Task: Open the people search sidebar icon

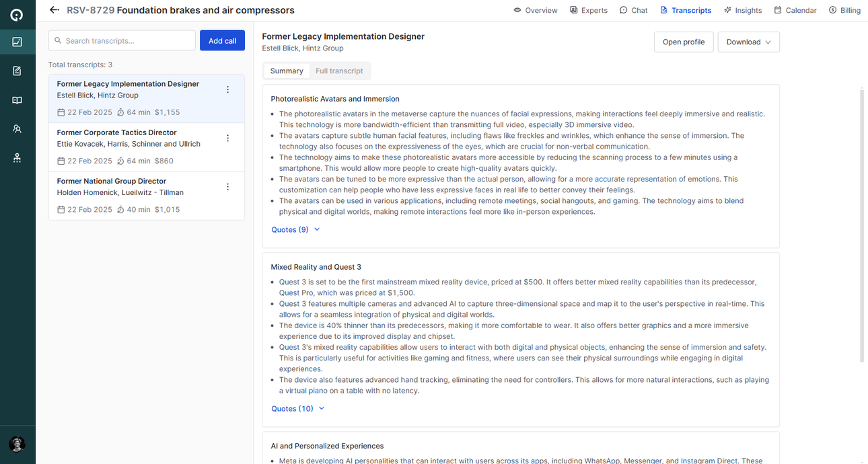Action: (17, 129)
